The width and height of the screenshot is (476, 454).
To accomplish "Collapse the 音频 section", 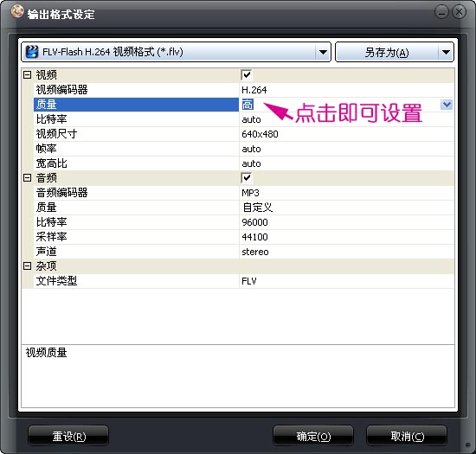I will pyautogui.click(x=28, y=178).
